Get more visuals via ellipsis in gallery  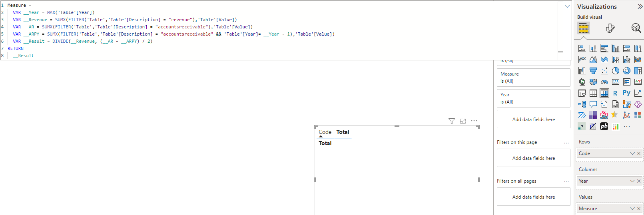pyautogui.click(x=627, y=126)
